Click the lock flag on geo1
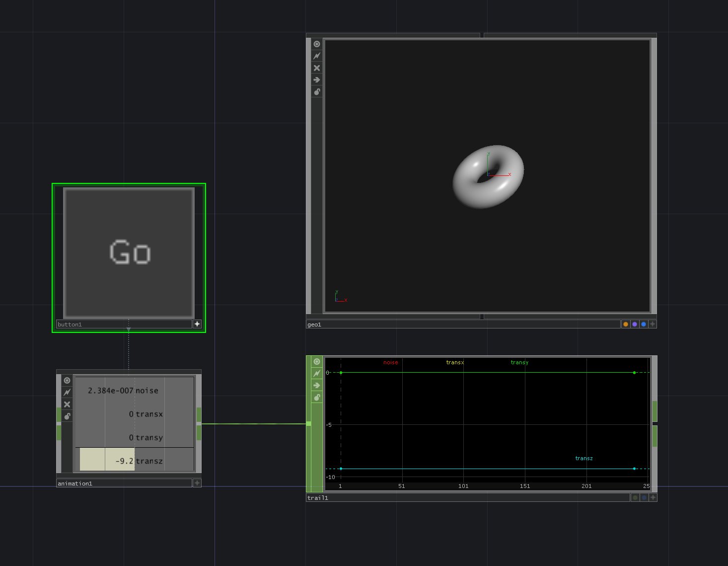This screenshot has height=566, width=728. tap(317, 92)
